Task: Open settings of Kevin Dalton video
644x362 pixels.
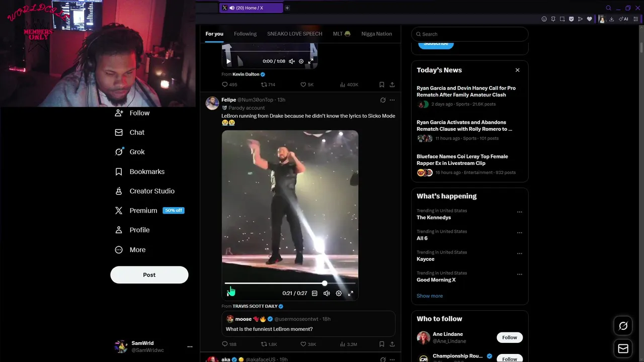Action: click(301, 61)
